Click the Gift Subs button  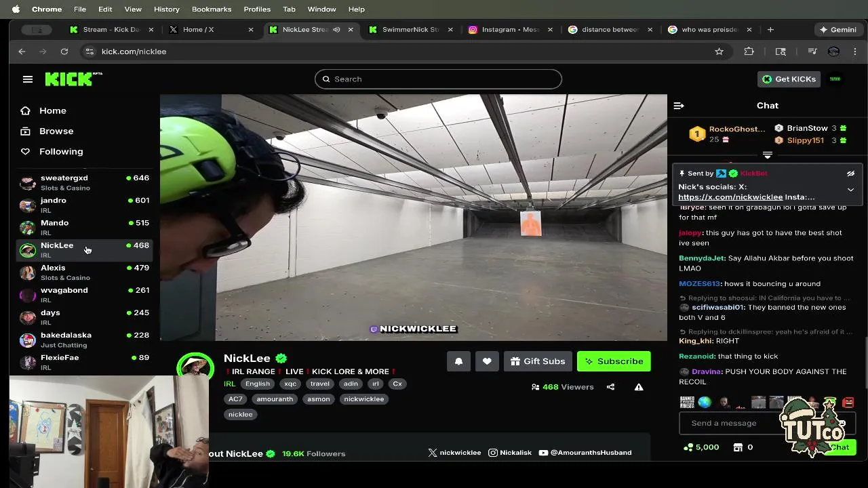[x=538, y=361]
